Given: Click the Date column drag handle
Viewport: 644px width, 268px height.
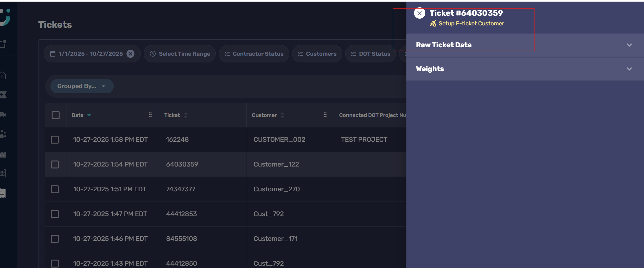Looking at the screenshot, I should 150,115.
